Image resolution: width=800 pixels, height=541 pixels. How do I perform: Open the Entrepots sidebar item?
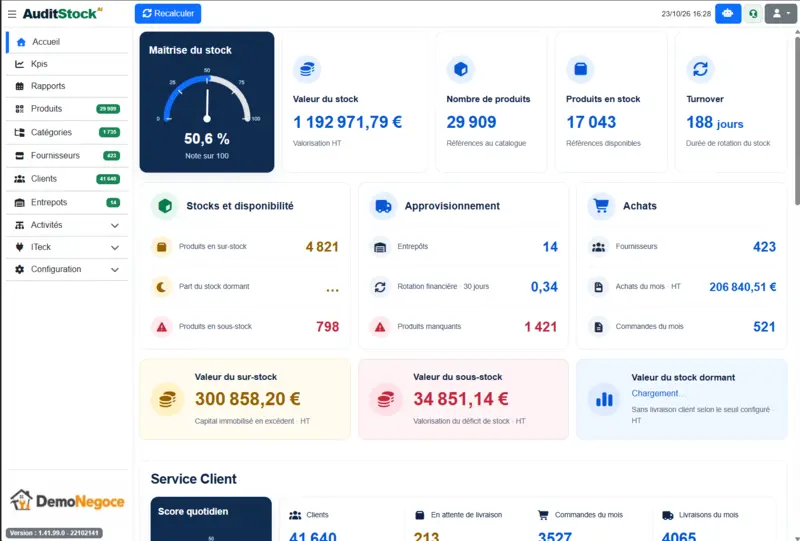(67, 202)
